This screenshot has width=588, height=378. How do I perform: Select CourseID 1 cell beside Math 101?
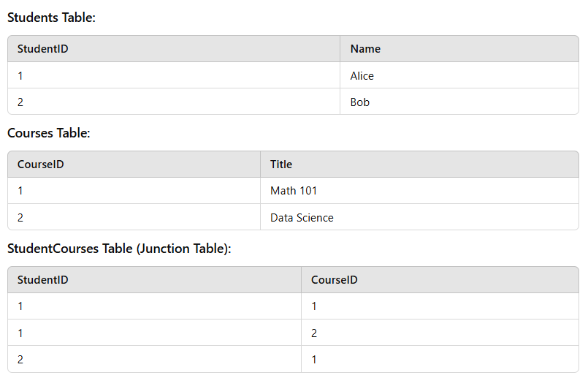134,191
